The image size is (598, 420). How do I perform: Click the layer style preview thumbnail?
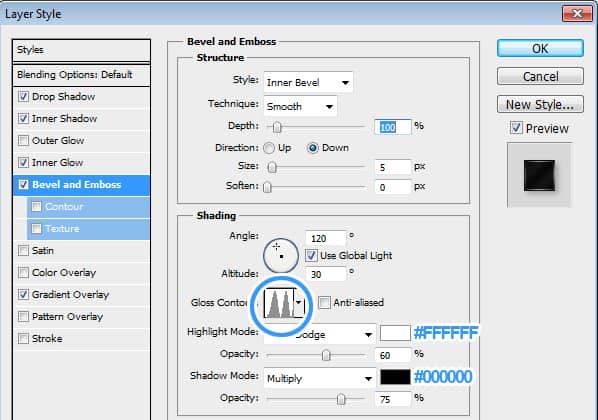[539, 175]
